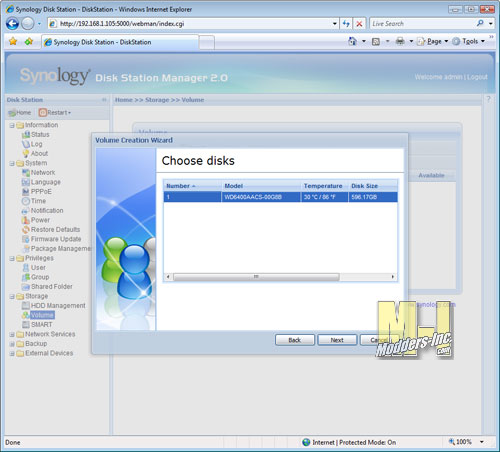
Task: Open the address bar history dropdown
Action: 335,24
